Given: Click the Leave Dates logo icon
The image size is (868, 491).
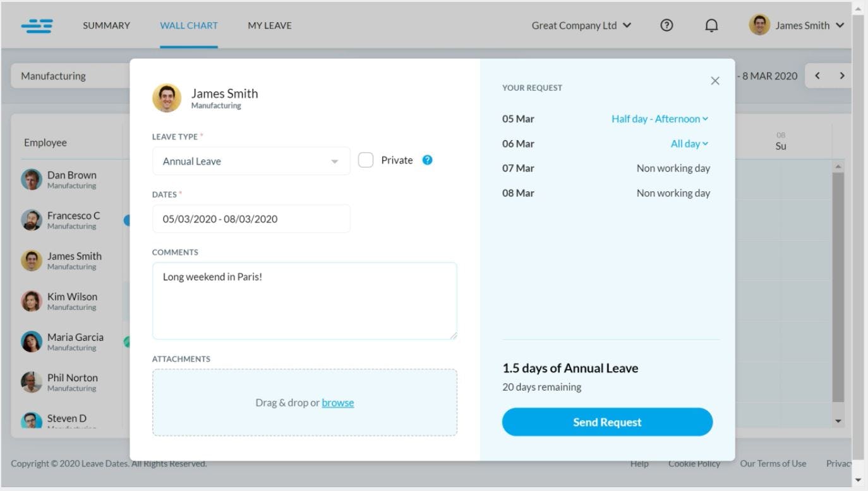Looking at the screenshot, I should click(x=37, y=25).
